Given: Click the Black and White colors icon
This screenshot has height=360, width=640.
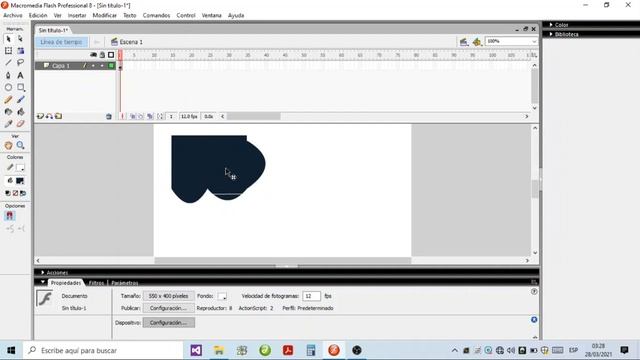Looking at the screenshot, I should [x=8, y=193].
